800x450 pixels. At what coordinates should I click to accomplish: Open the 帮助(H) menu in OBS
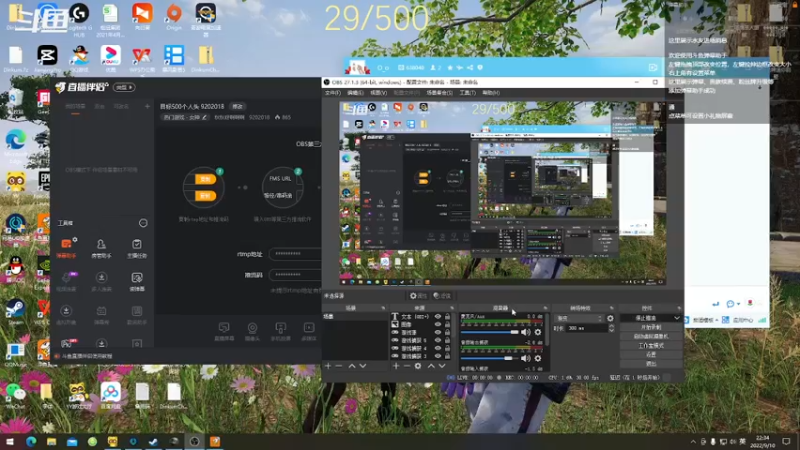(491, 93)
